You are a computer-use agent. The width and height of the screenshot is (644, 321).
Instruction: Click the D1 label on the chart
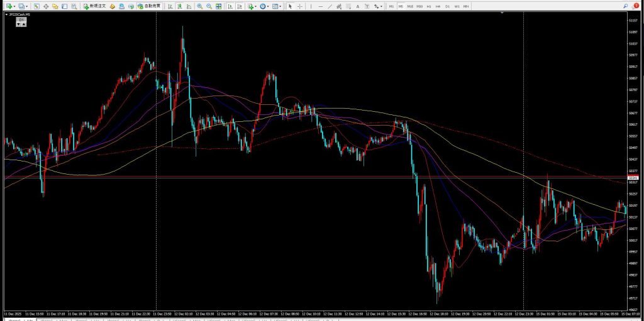tap(21, 20)
